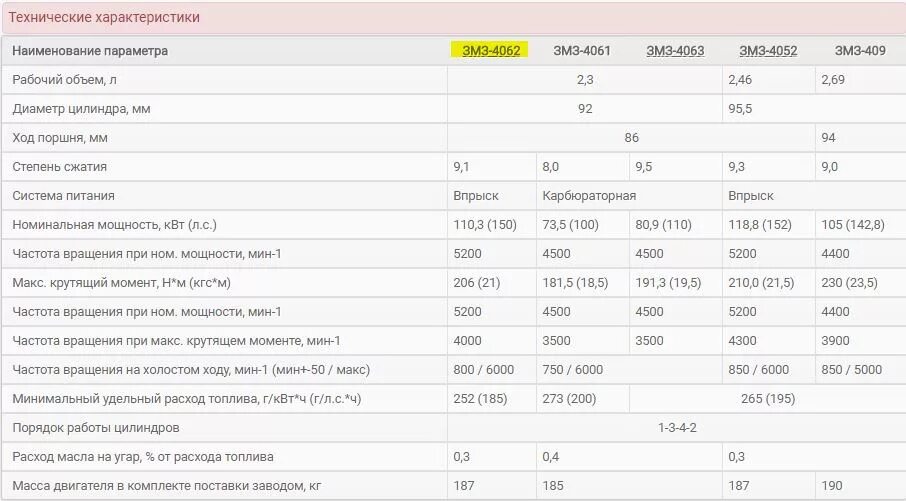Click the power value 110,3 (150)
Screen dimensions: 906x501
(x=485, y=225)
